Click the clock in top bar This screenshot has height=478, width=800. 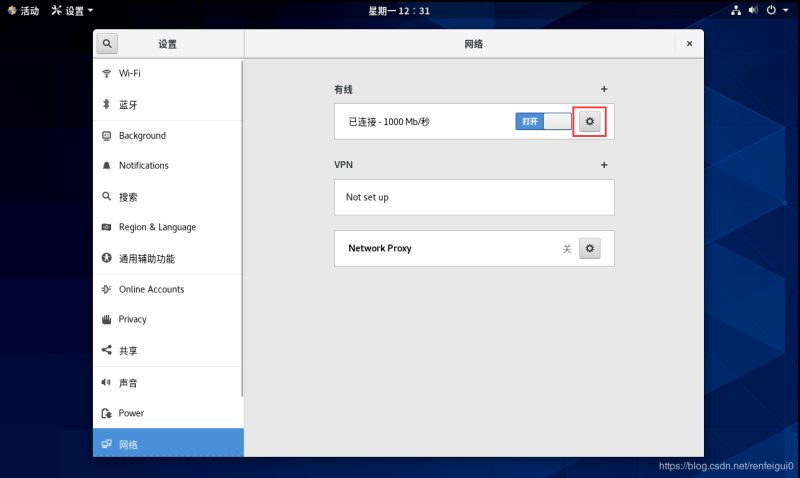(x=399, y=10)
